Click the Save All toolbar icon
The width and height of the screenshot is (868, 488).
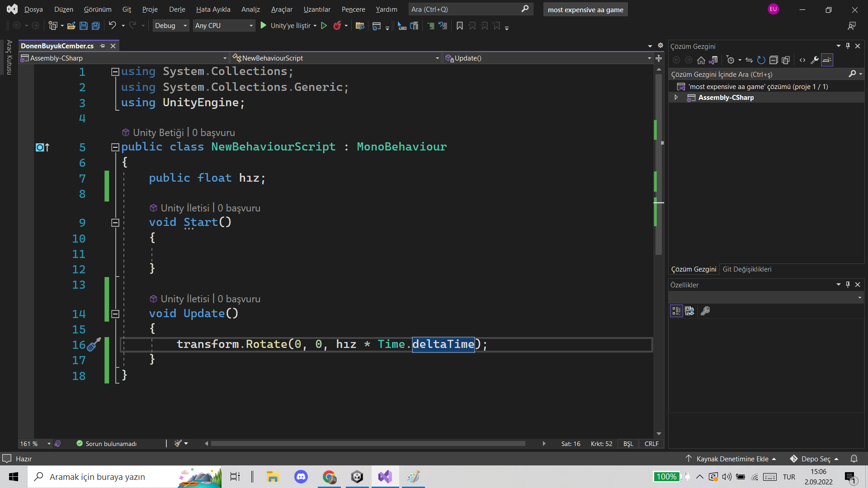96,26
